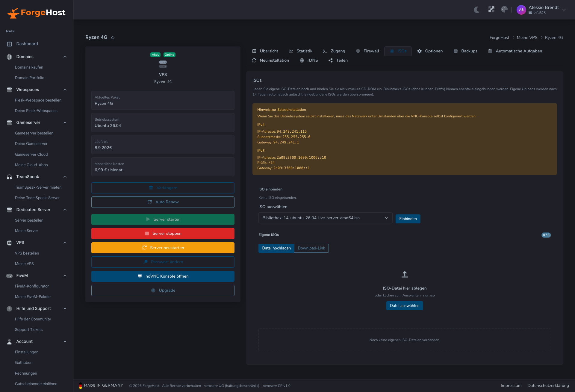Click the red Server stoppen button
The height and width of the screenshot is (392, 575).
[163, 234]
